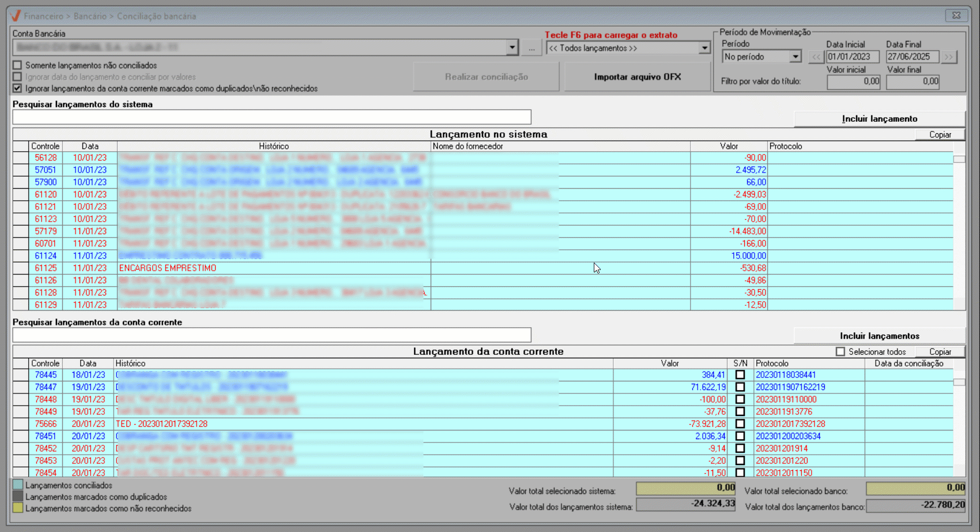Click value 15.000,00 in row 61124

click(x=748, y=256)
